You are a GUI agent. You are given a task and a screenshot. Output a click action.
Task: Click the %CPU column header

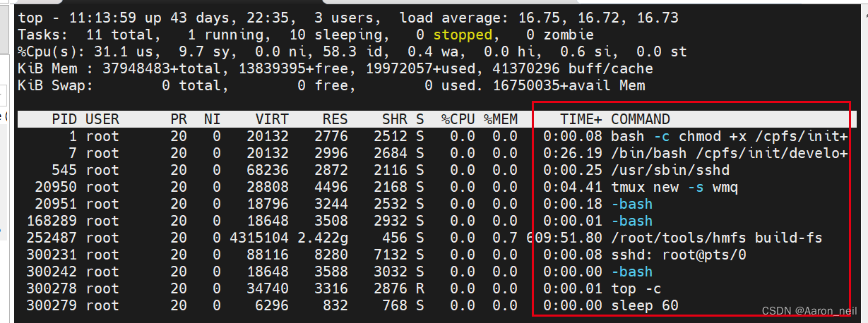click(458, 119)
